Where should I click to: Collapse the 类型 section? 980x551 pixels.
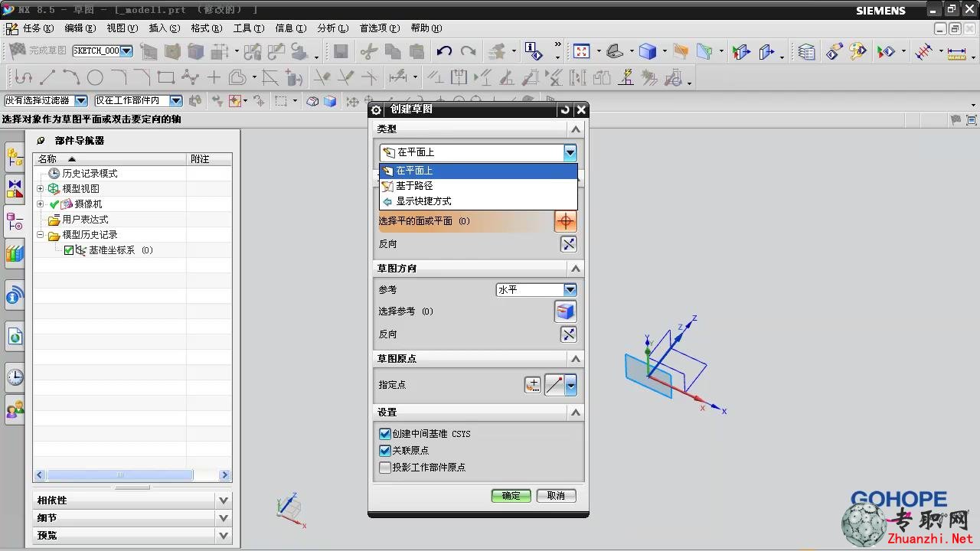(x=576, y=129)
